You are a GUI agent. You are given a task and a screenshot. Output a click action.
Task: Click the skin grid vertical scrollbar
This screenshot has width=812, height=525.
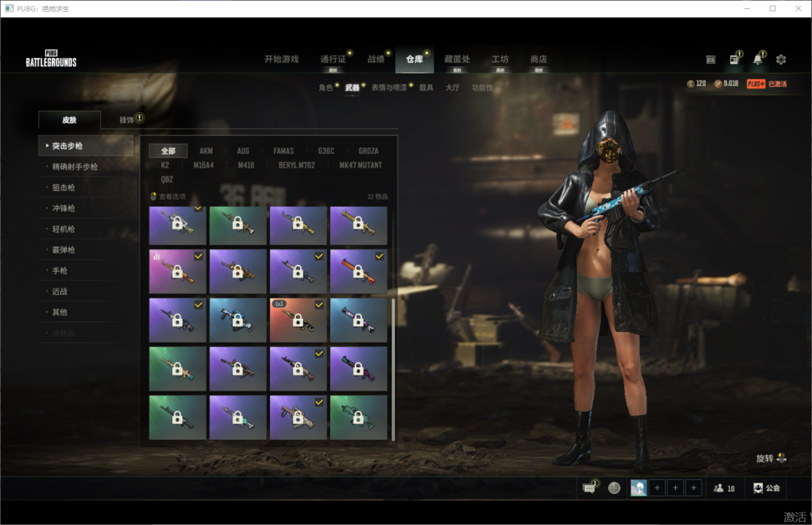click(393, 369)
